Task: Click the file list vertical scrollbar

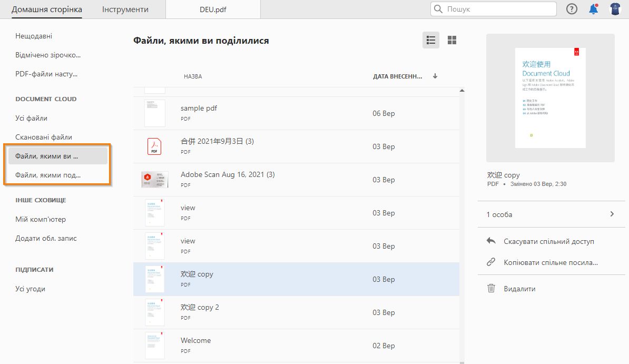Action: [461, 227]
